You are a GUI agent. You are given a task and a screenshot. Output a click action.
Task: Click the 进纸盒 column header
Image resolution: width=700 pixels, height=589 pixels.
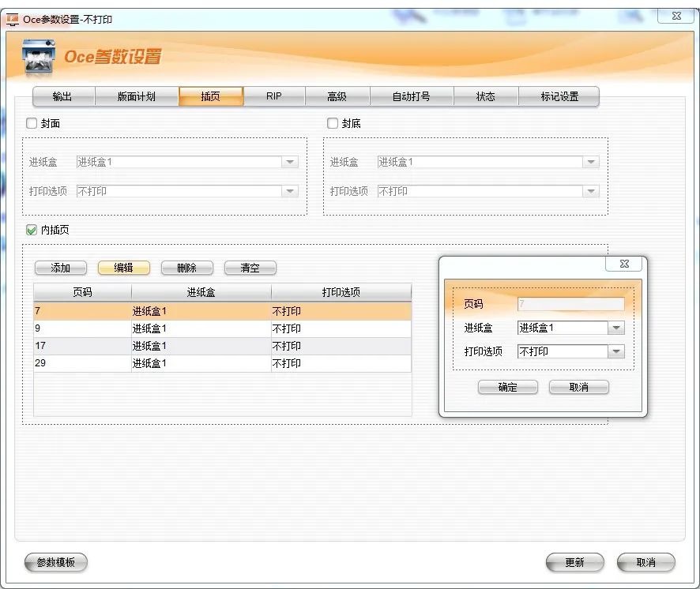click(201, 292)
